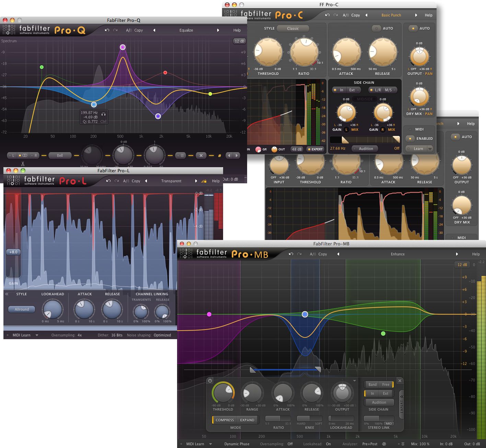Select the red EQ band dot in Pro-Q
Screen dimensions: 486x448
pos(165,72)
